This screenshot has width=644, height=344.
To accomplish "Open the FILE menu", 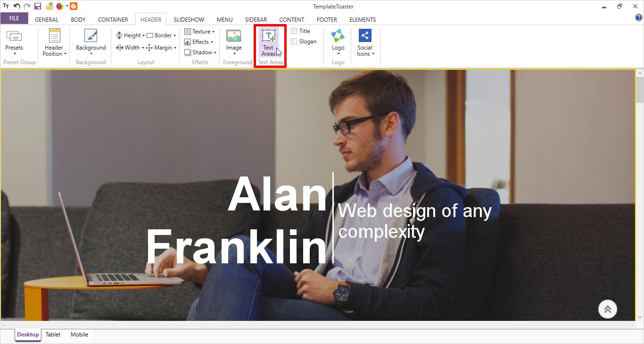I will coord(14,18).
